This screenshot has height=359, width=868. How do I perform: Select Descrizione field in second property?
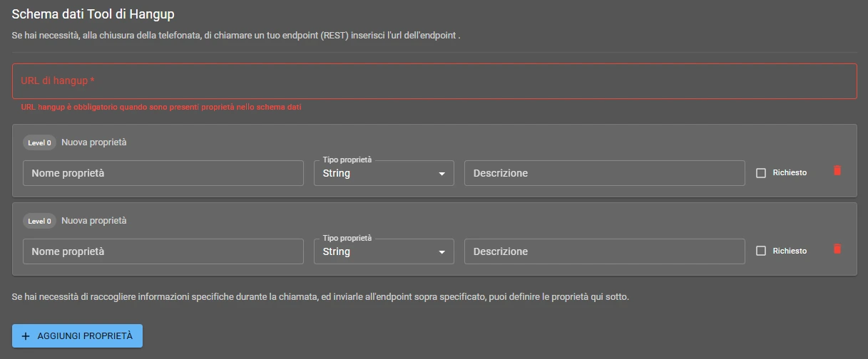click(604, 251)
